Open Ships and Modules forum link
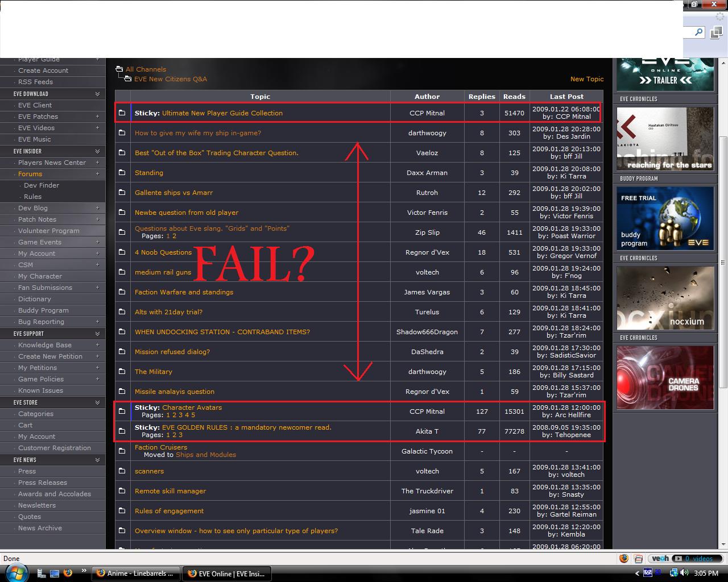The height and width of the screenshot is (582, 728). 206,455
